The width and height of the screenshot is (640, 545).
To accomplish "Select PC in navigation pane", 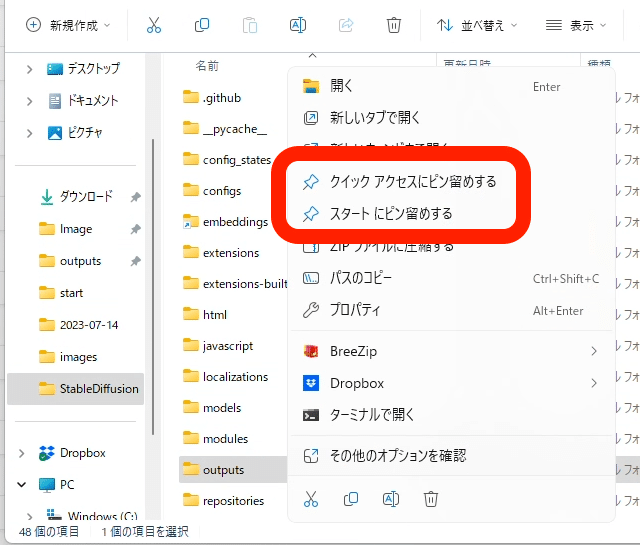I will click(x=56, y=485).
